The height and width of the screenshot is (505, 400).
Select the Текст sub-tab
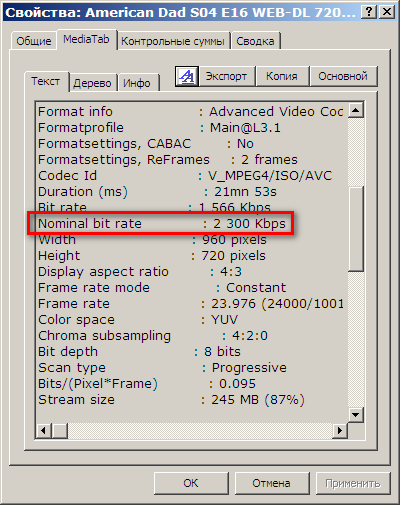pyautogui.click(x=46, y=81)
